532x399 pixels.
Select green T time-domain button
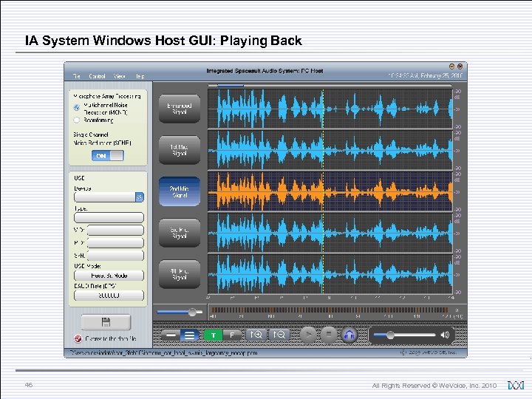pyautogui.click(x=213, y=335)
